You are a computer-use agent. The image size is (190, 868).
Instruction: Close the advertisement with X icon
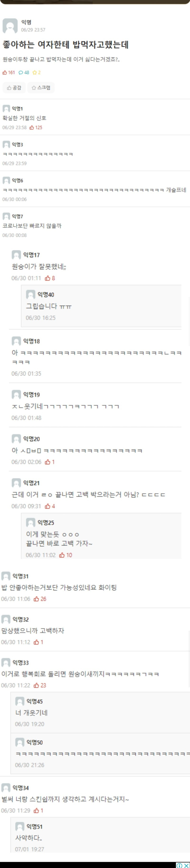point(186,865)
